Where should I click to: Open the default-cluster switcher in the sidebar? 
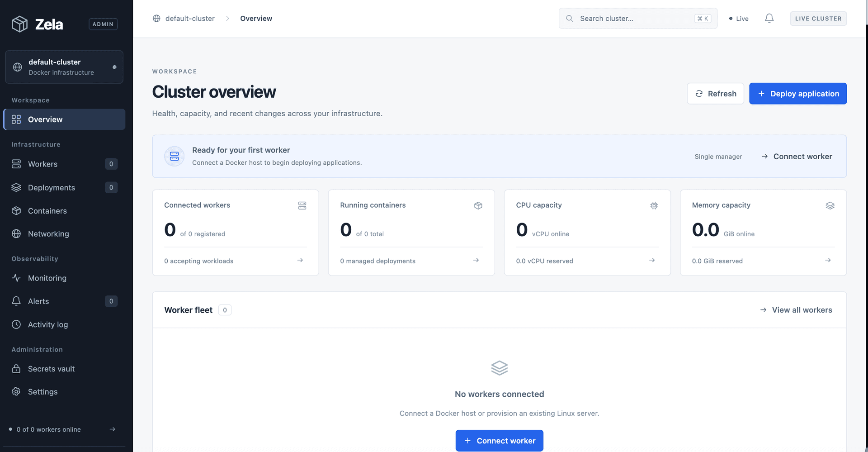point(64,67)
